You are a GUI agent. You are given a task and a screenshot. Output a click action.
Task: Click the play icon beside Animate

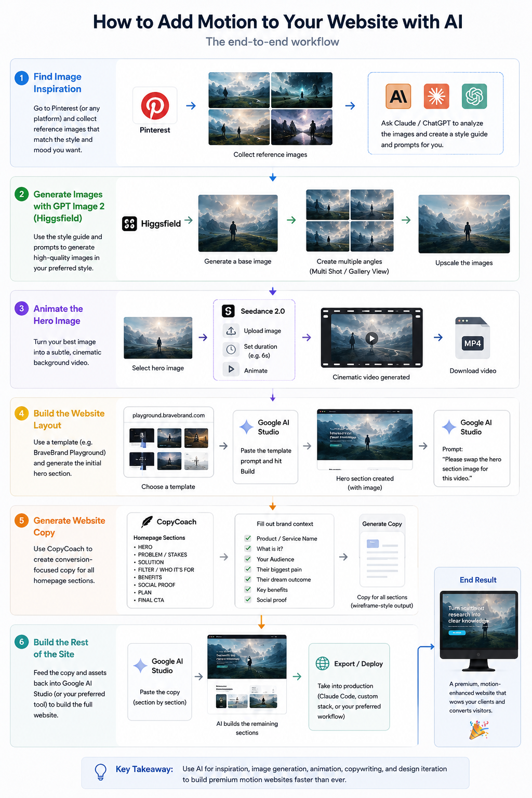tap(231, 369)
